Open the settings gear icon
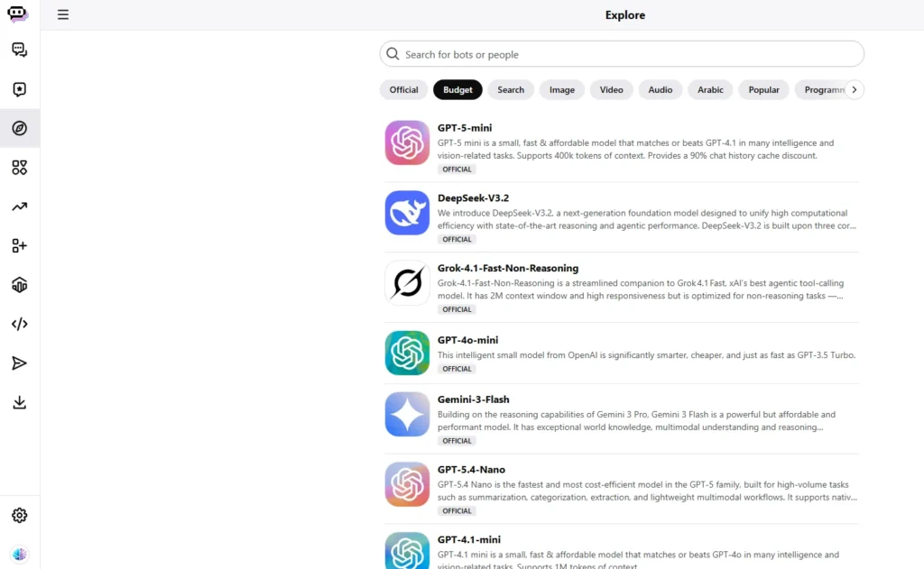The height and width of the screenshot is (569, 924). [20, 516]
